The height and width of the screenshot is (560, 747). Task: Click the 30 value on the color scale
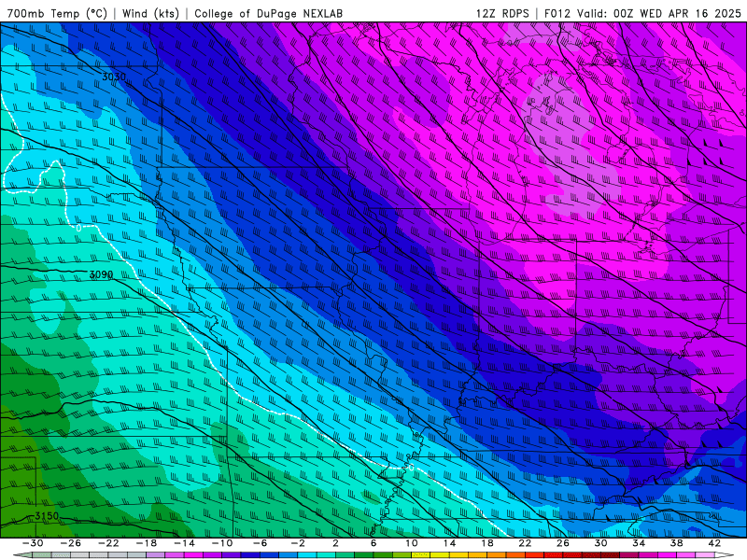pyautogui.click(x=600, y=543)
